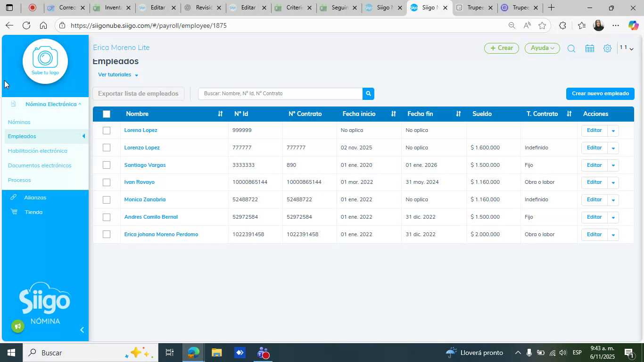
Task: Click the Tienda shopping cart icon
Action: pos(14,212)
